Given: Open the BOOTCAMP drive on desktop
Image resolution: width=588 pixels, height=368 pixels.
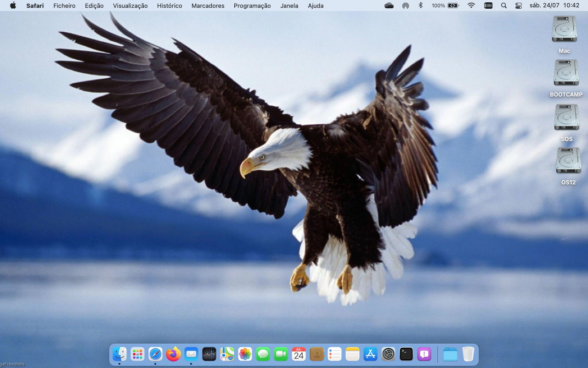Looking at the screenshot, I should 566,74.
